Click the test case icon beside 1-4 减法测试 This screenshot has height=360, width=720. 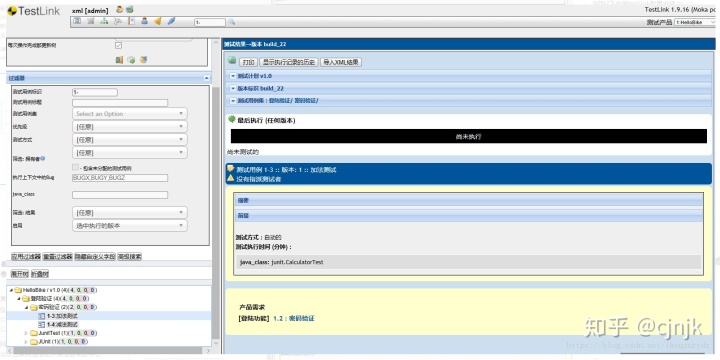click(41, 324)
